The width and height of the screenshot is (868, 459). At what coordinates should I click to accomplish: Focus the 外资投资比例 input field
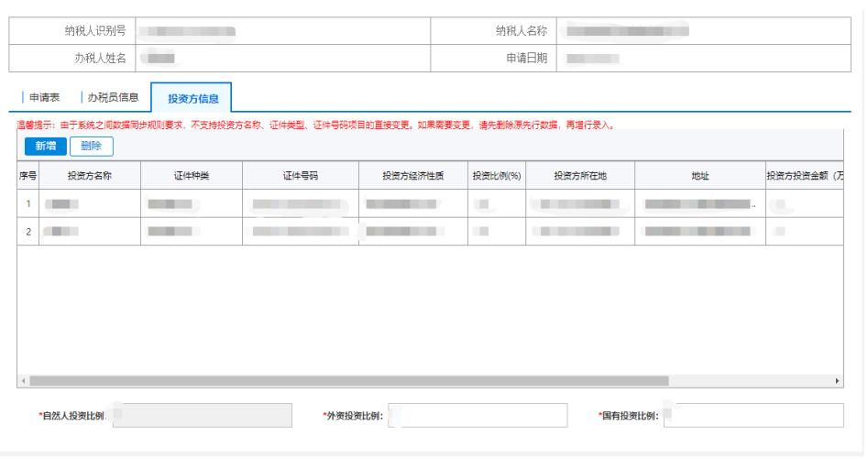click(477, 416)
